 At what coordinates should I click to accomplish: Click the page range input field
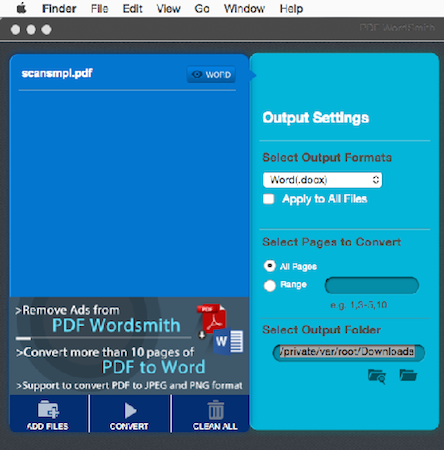click(x=372, y=285)
